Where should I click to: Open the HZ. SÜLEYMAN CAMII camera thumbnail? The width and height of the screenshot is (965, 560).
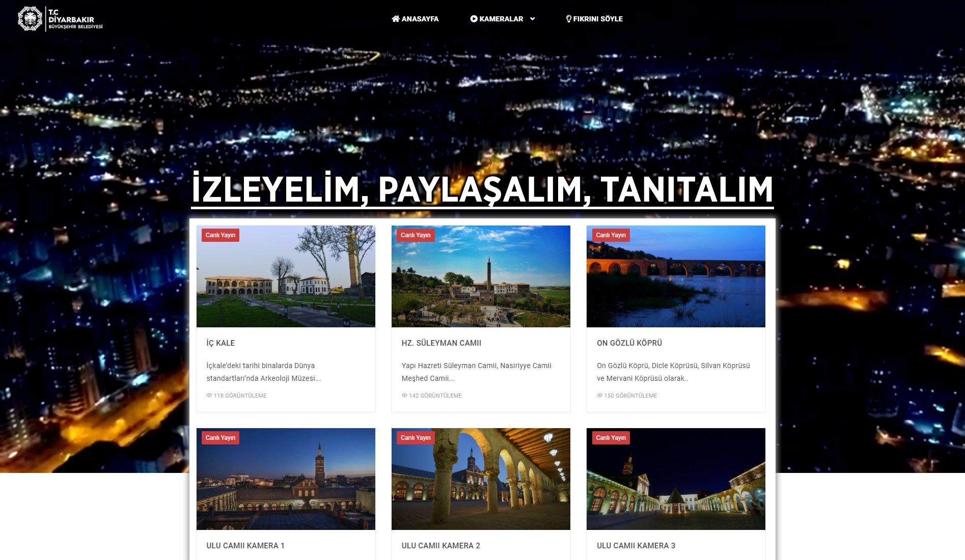tap(481, 276)
